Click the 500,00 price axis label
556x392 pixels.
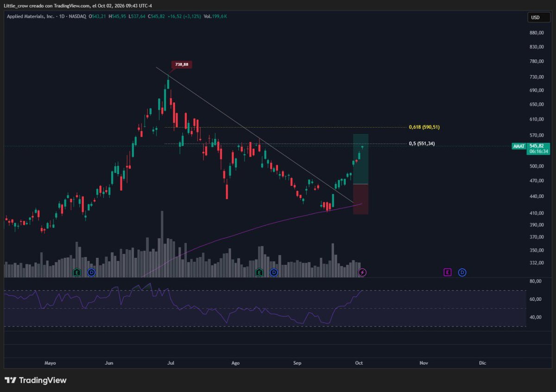click(537, 166)
